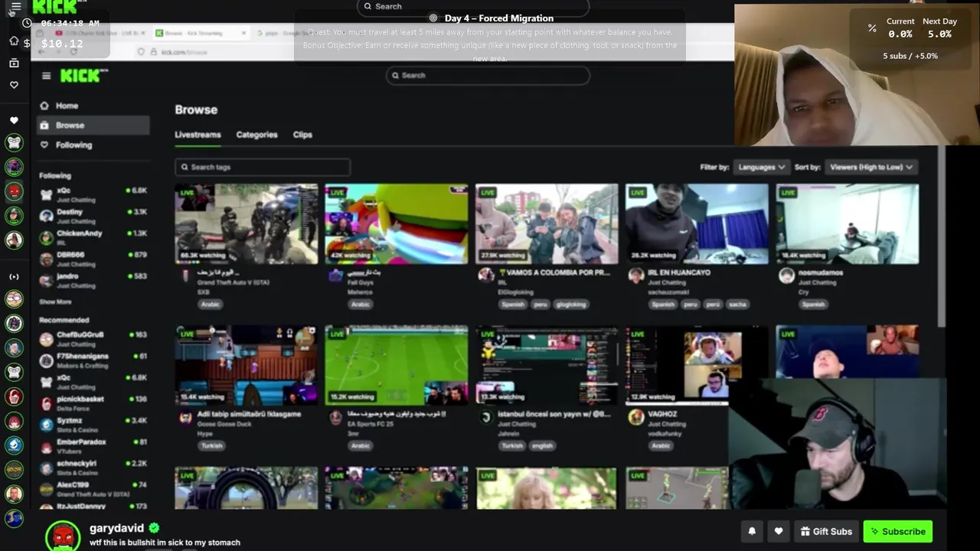Click the Turkish tag under the Hype stream
The width and height of the screenshot is (980, 551).
pyautogui.click(x=211, y=445)
